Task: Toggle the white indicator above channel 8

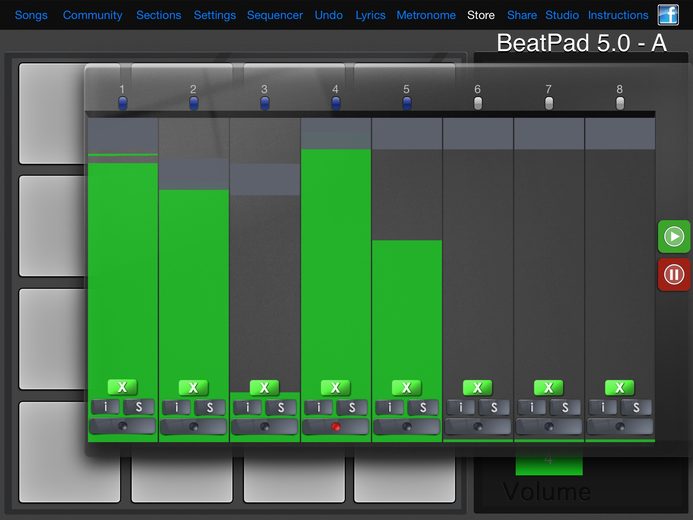Action: coord(620,103)
